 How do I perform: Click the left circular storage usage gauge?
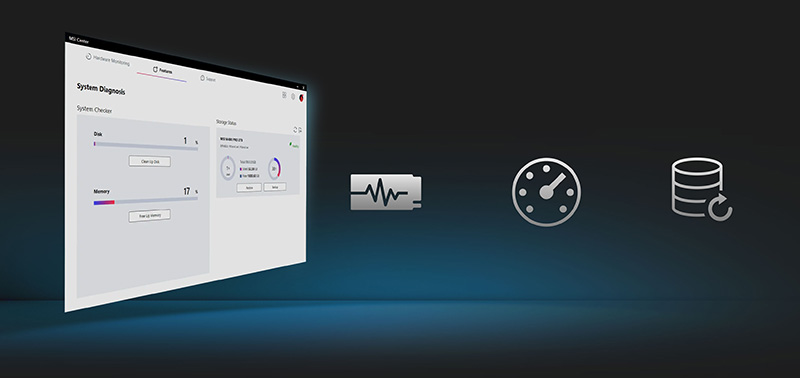(x=228, y=168)
